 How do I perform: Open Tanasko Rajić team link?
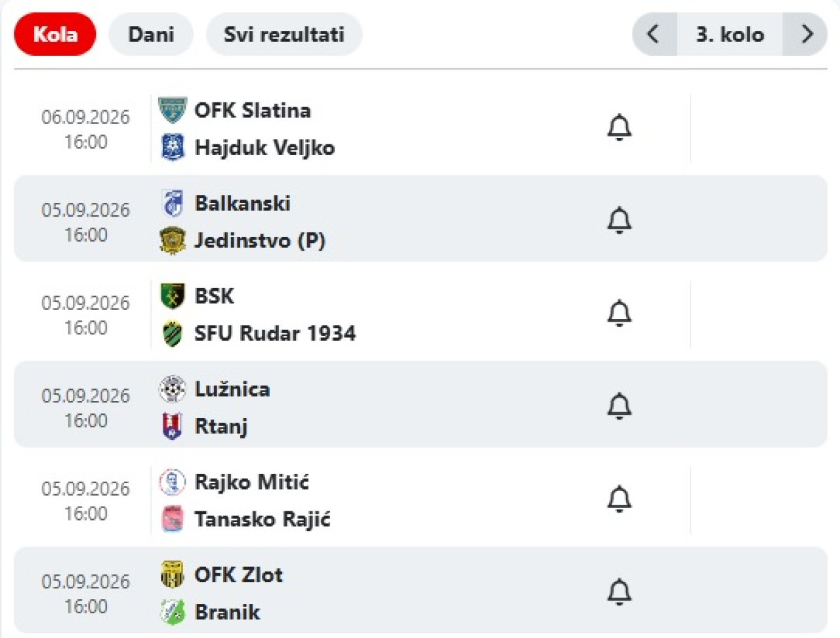[x=262, y=519]
